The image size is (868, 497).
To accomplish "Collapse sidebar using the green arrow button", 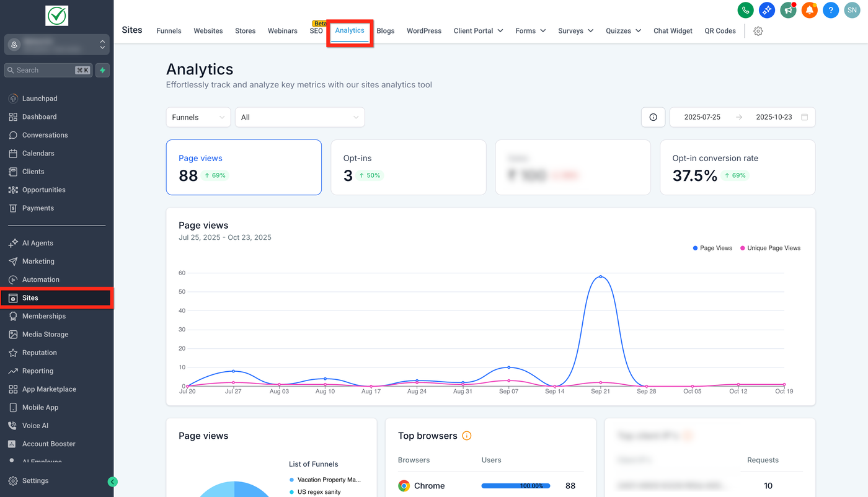I will point(112,482).
